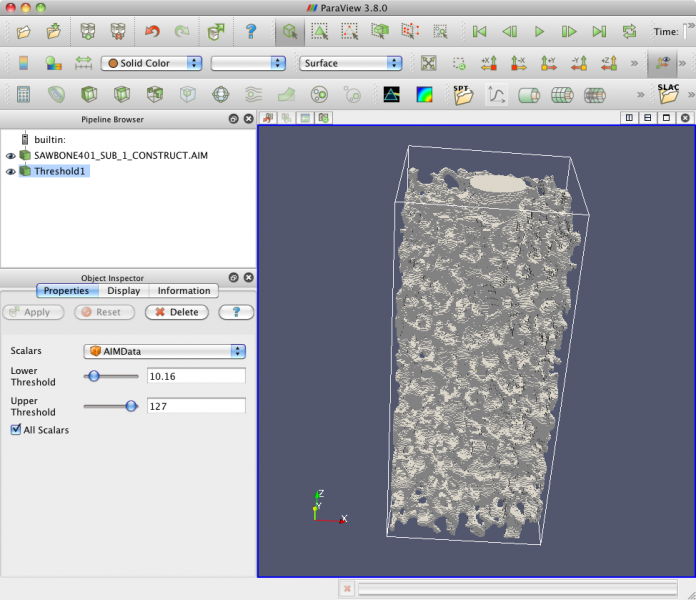Select the builtin: server entry
Image resolution: width=696 pixels, height=600 pixels.
point(50,140)
